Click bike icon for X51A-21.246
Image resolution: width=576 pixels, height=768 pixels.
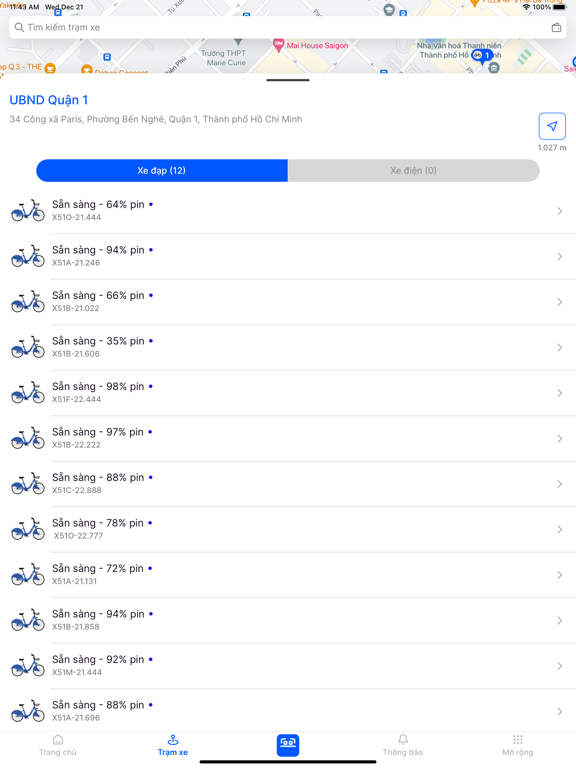[x=28, y=256]
